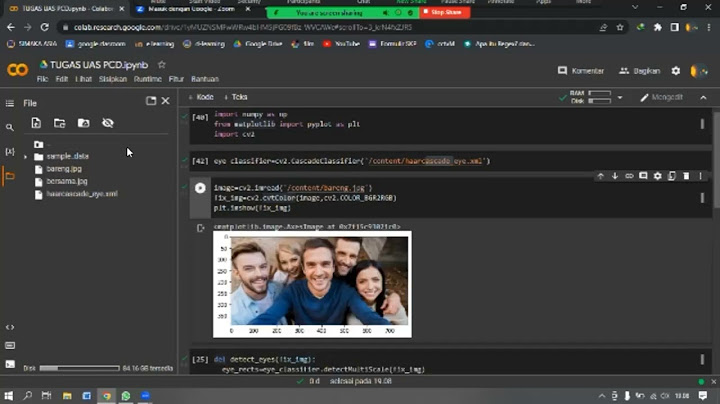Open the Mengedit mode dropdown
The width and height of the screenshot is (720, 404).
pos(662,97)
